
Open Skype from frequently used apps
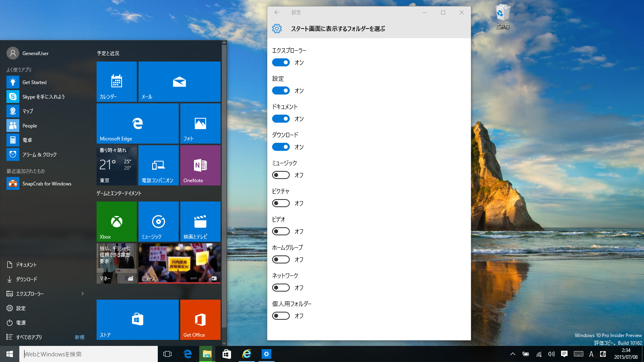[x=43, y=97]
